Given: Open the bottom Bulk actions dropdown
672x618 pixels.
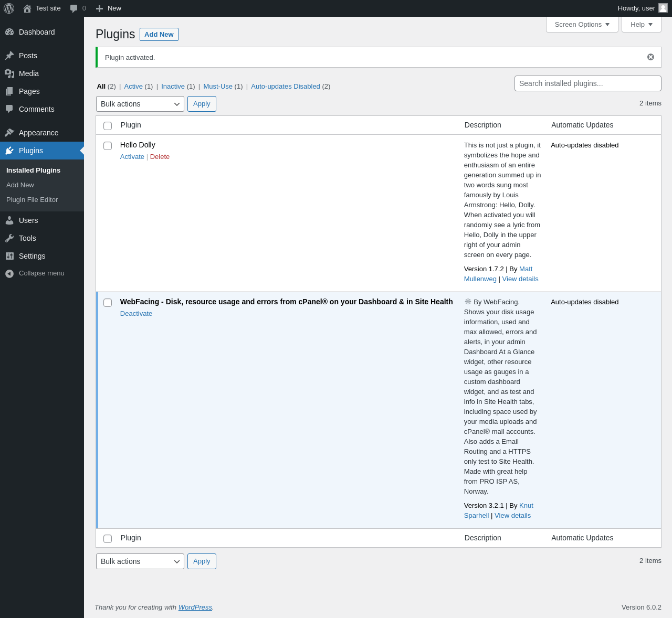Looking at the screenshot, I should point(140,561).
